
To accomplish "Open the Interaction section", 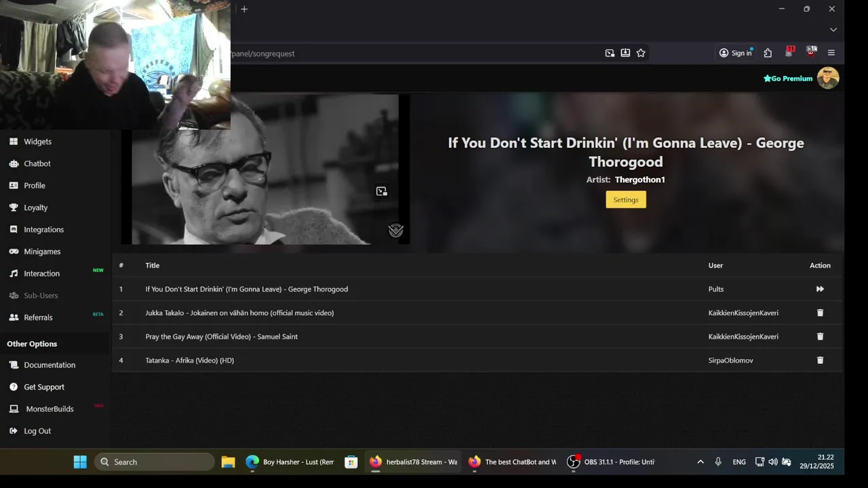I will click(41, 273).
